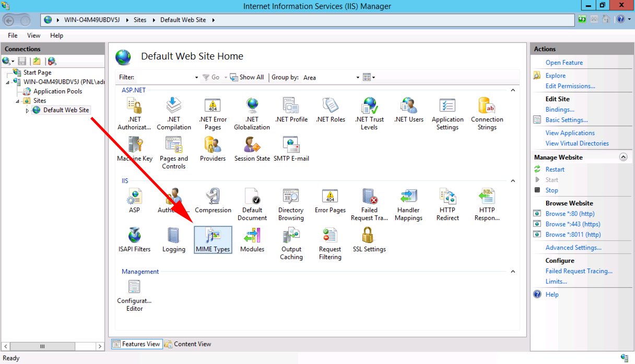Open the View menu
The width and height of the screenshot is (635, 364).
(x=33, y=35)
